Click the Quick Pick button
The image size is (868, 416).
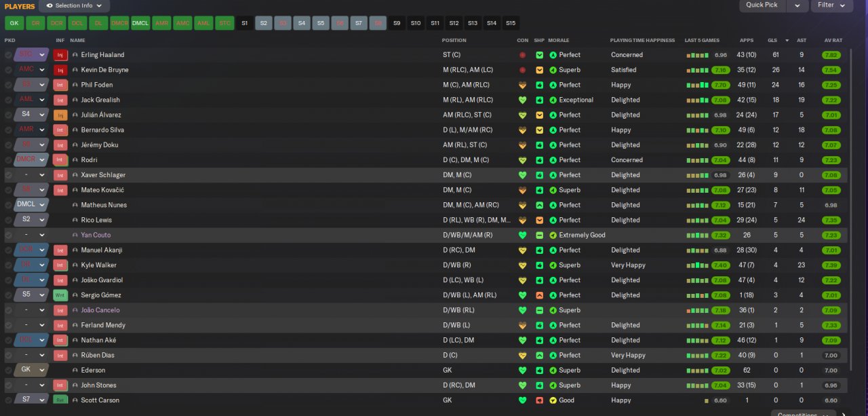tap(762, 5)
